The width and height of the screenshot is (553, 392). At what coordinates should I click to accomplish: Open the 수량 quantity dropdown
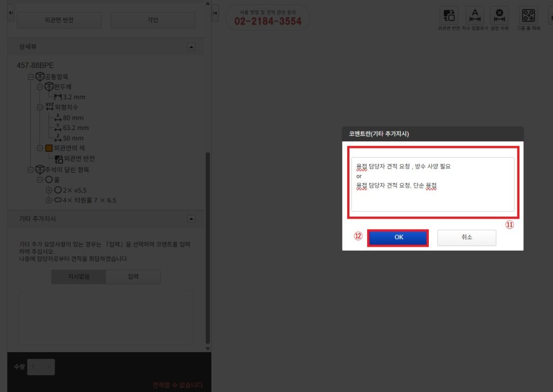click(41, 367)
